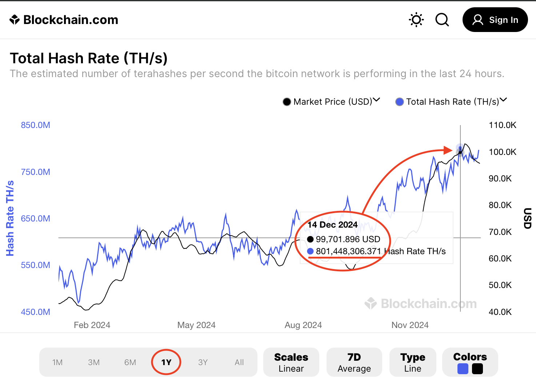Click the user profile icon in Sign In
This screenshot has height=392, width=536.
click(477, 20)
